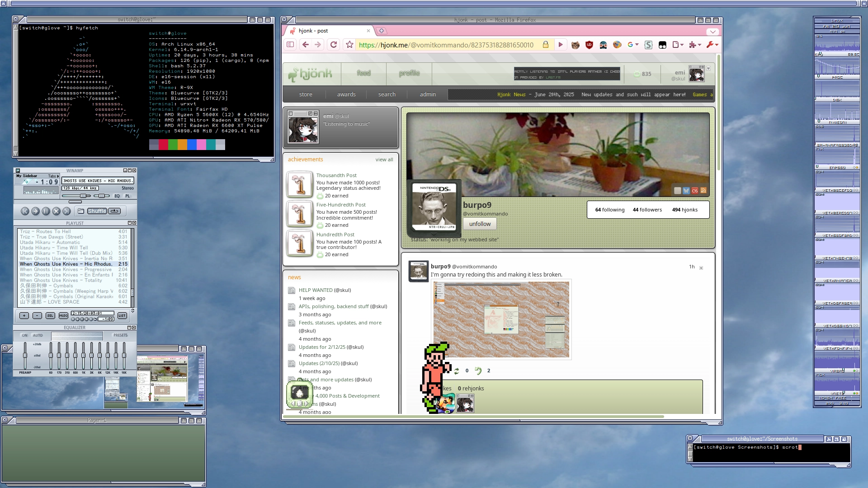Image resolution: width=868 pixels, height=488 pixels.
Task: Select the 'hjonk - post' tab
Action: pyautogui.click(x=329, y=31)
